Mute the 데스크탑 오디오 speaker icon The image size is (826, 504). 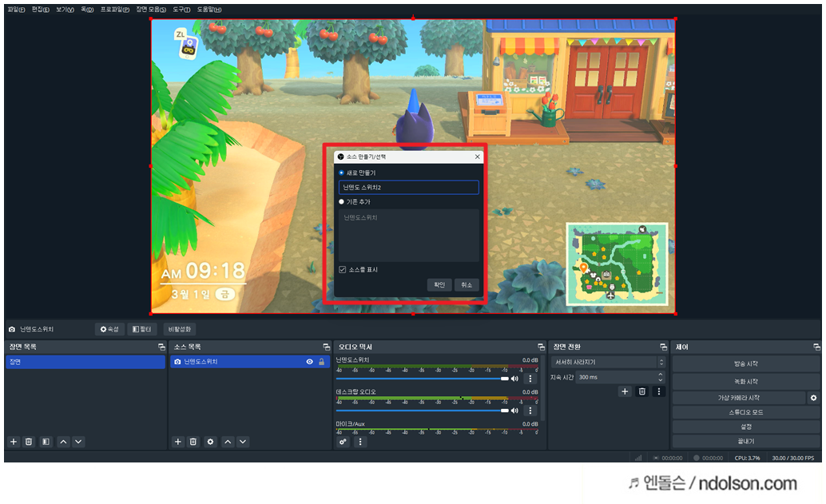click(x=514, y=411)
